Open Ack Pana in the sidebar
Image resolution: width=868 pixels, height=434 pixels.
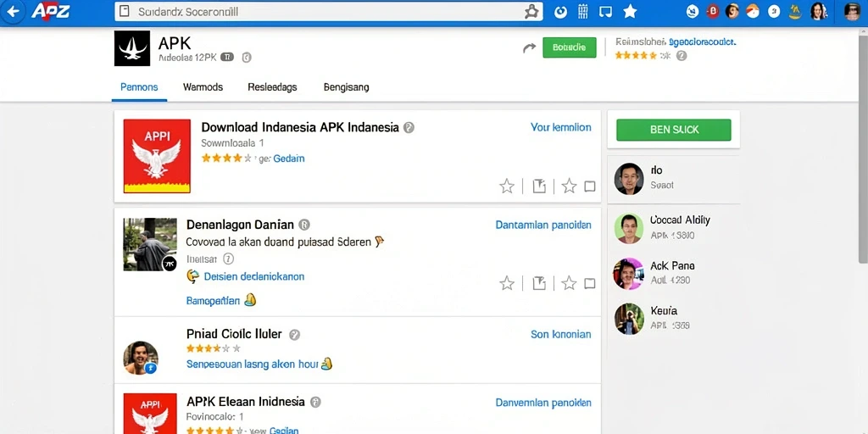click(672, 265)
